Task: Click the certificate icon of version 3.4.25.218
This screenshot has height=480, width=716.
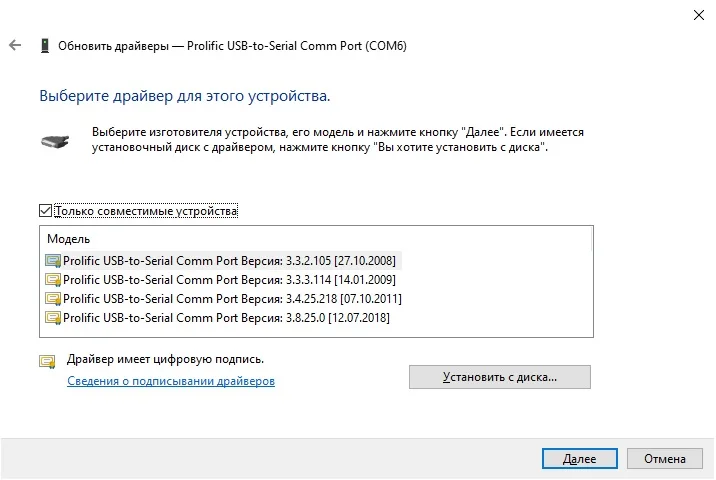Action: pos(53,299)
